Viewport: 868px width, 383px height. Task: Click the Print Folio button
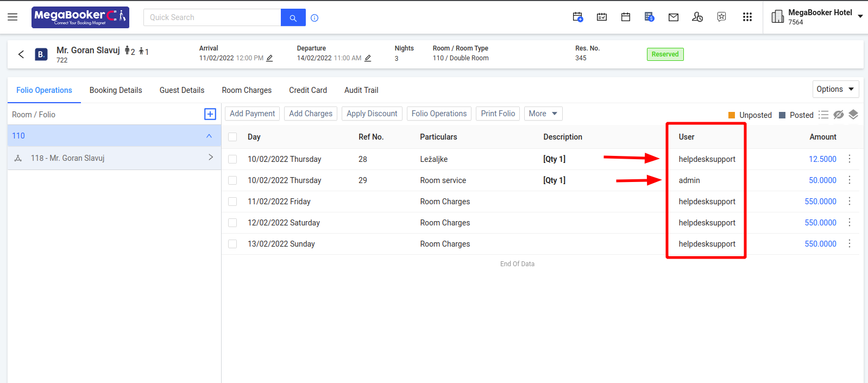point(498,114)
